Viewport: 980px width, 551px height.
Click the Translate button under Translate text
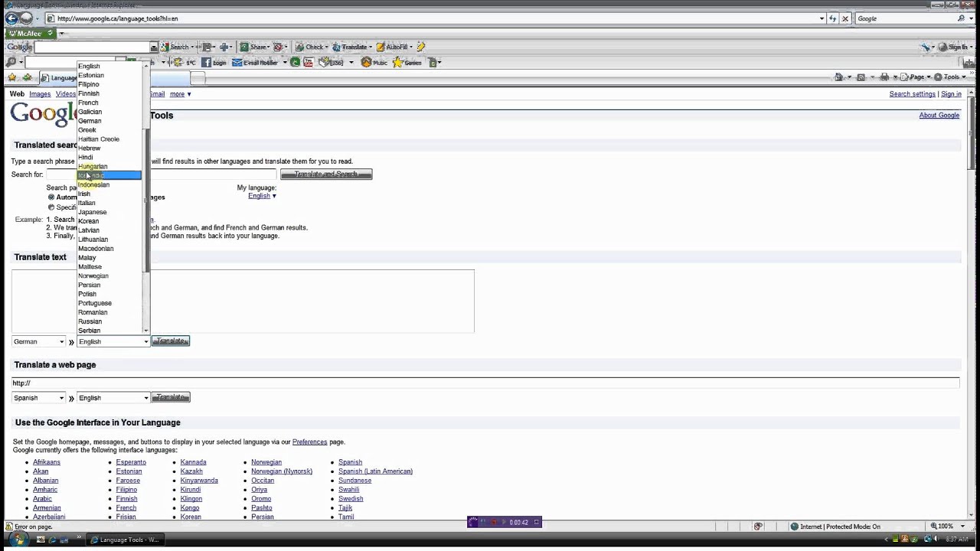click(170, 341)
